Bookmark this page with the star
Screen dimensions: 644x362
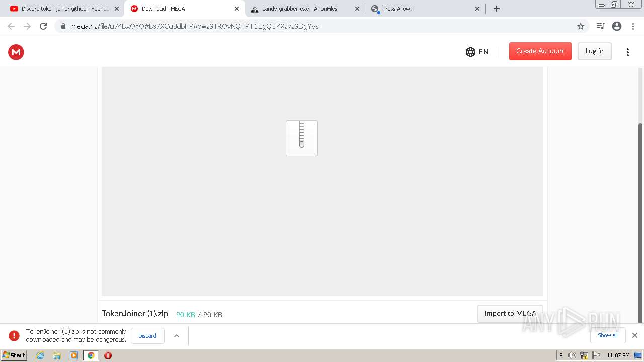click(x=580, y=26)
